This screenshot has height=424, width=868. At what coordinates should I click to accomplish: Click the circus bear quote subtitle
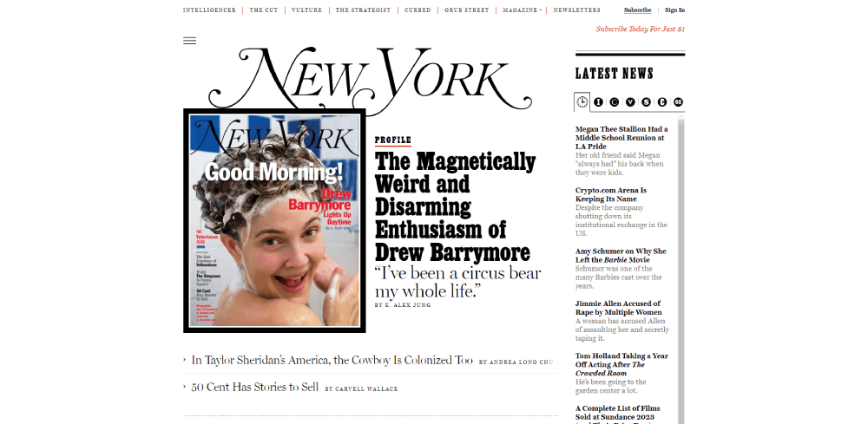click(x=457, y=282)
